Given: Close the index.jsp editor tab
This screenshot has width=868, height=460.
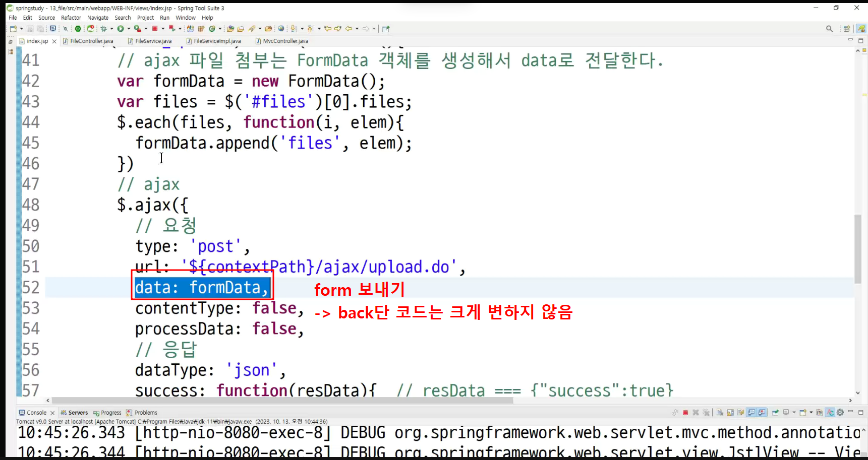Looking at the screenshot, I should click(54, 41).
